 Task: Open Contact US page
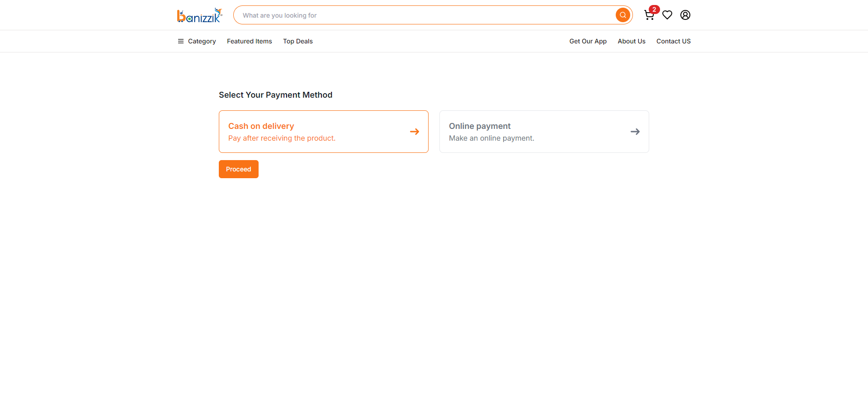[674, 41]
